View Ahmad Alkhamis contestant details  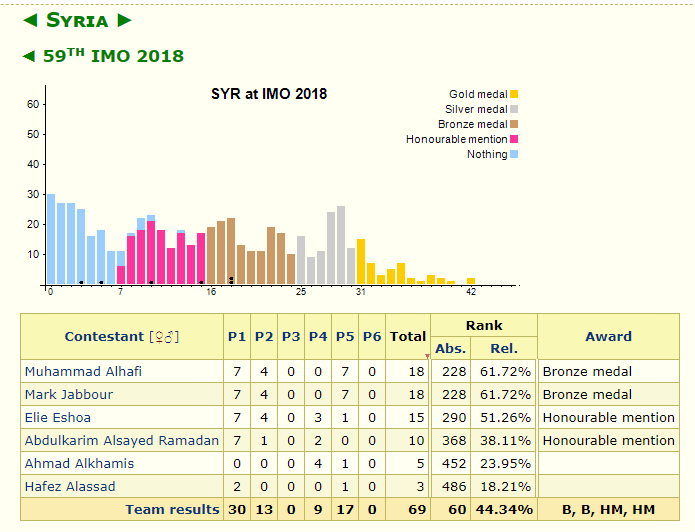[x=79, y=463]
